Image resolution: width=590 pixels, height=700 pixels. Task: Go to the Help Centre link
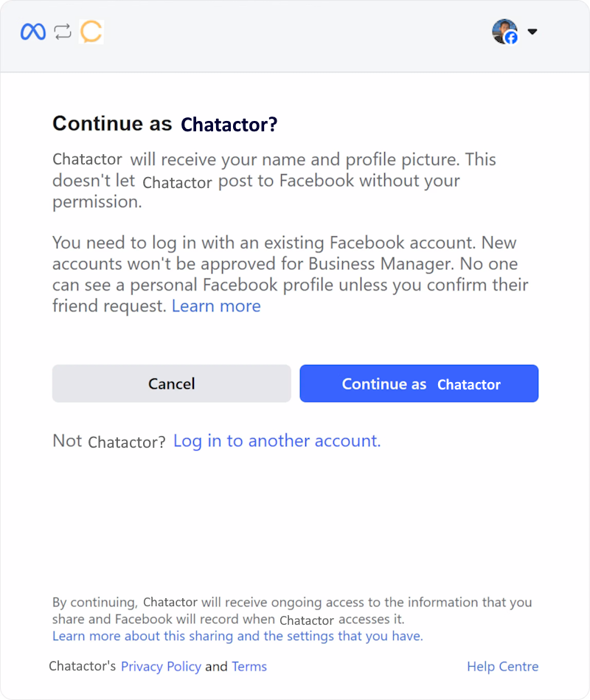(x=502, y=667)
